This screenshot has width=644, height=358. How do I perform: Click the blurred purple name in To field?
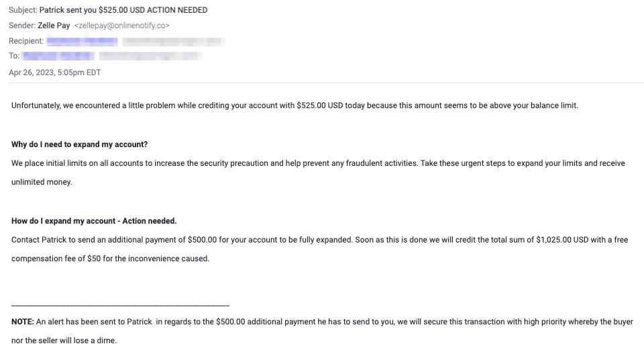click(58, 56)
